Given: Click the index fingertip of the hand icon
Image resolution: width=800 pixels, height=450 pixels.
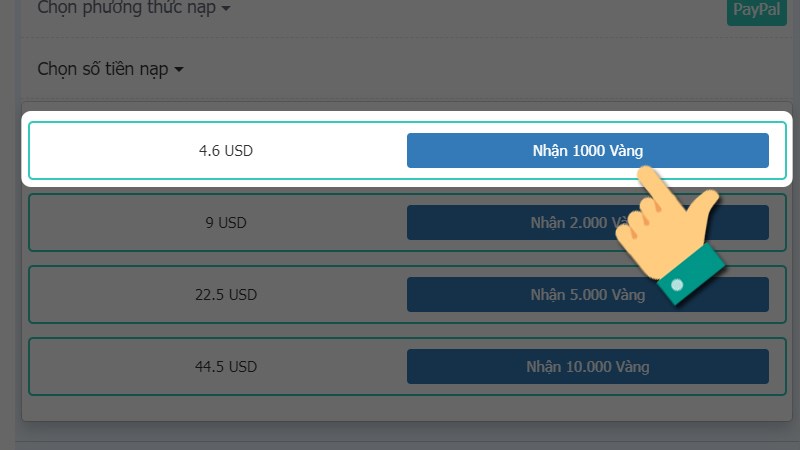Looking at the screenshot, I should pos(646,171).
